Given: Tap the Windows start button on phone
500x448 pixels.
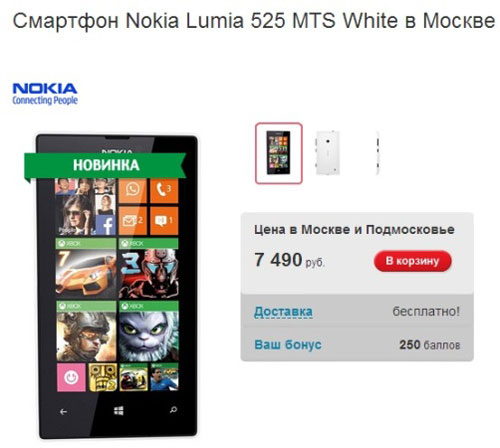Looking at the screenshot, I should (x=119, y=411).
